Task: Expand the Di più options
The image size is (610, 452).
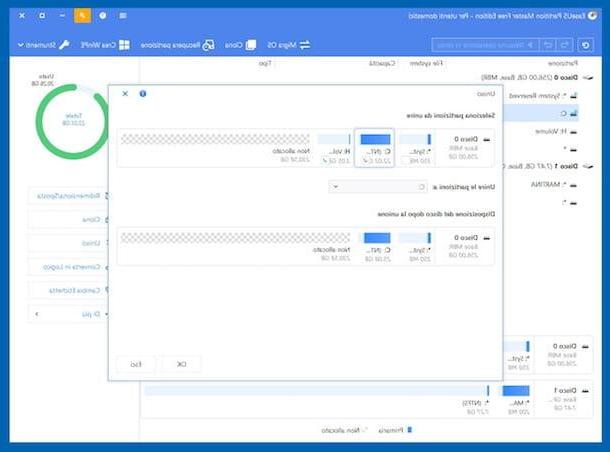Action: 69,314
